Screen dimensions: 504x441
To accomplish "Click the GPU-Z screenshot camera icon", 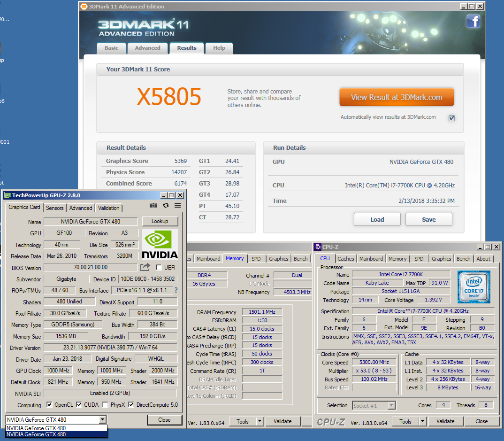I will 153,206.
